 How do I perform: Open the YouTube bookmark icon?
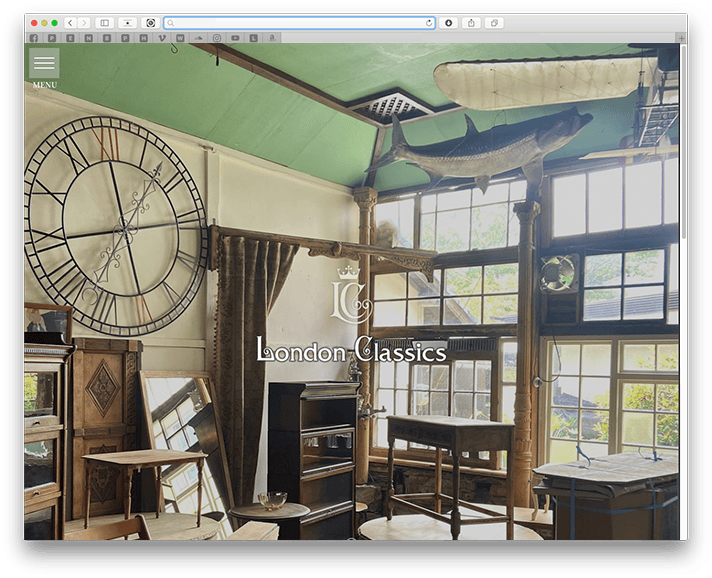(x=235, y=38)
